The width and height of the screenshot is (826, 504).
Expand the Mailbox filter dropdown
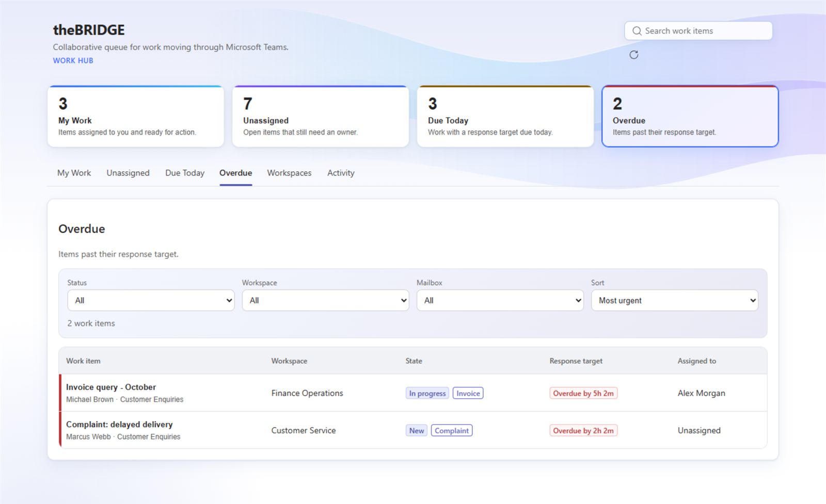500,300
